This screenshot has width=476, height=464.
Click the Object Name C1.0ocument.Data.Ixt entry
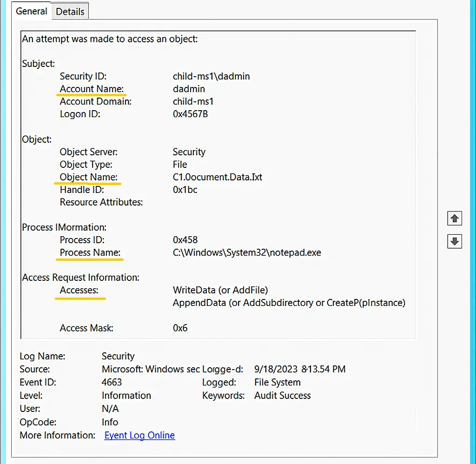218,177
